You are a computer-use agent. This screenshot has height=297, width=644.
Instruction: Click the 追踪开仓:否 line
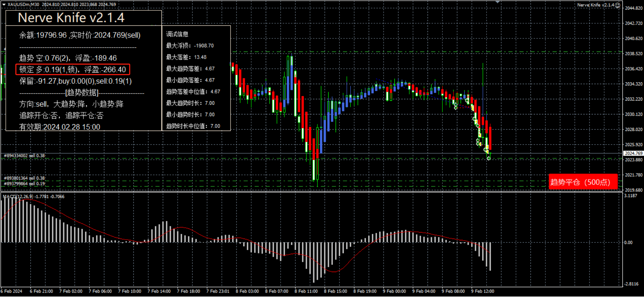point(61,115)
